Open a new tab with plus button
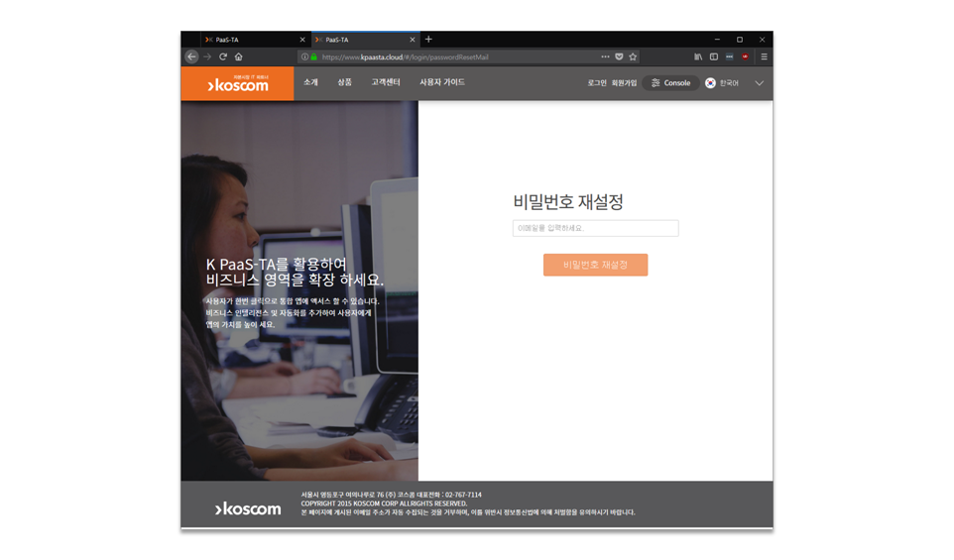This screenshot has height=560, width=954. pyautogui.click(x=428, y=39)
